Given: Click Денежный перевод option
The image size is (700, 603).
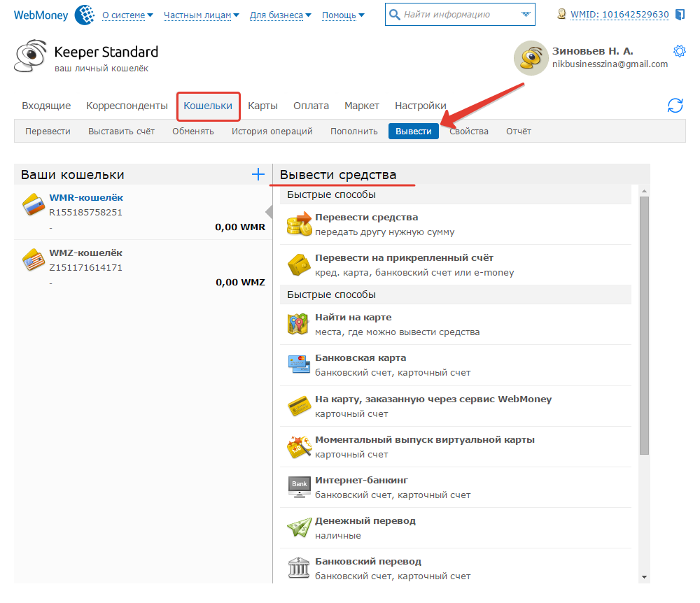Looking at the screenshot, I should pyautogui.click(x=456, y=527).
